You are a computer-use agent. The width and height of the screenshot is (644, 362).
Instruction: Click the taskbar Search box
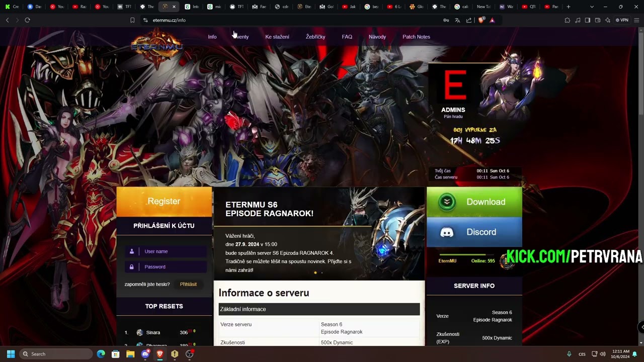click(x=56, y=354)
